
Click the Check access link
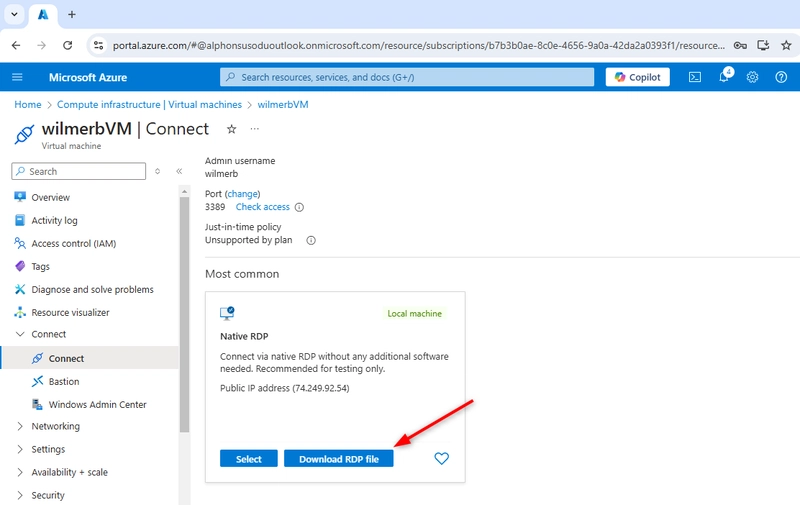click(x=262, y=207)
